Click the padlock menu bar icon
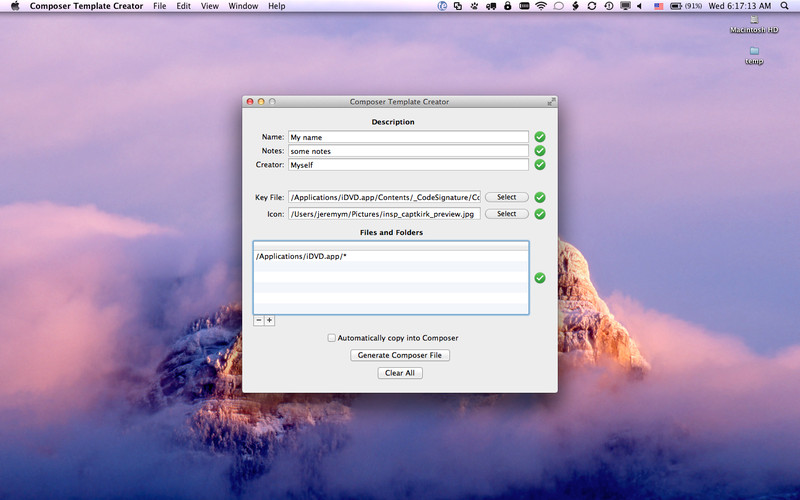This screenshot has width=800, height=500. tap(508, 6)
